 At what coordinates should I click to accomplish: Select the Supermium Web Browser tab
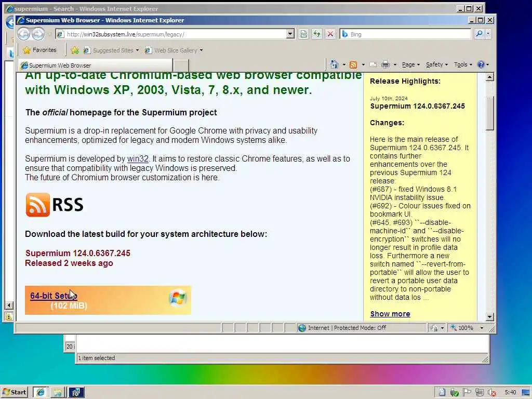pos(95,65)
